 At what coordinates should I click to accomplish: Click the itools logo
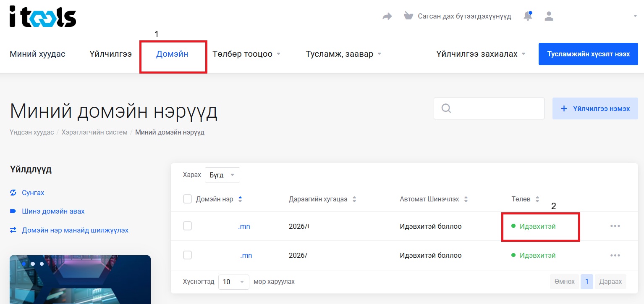[x=42, y=17]
